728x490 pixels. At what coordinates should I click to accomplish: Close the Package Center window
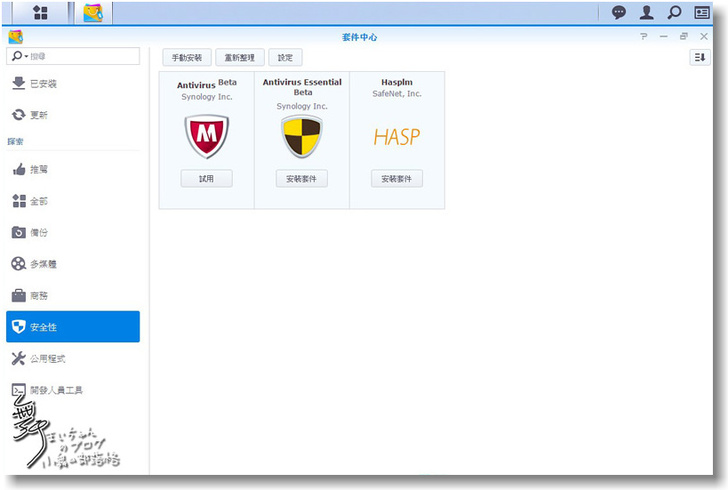coord(704,36)
